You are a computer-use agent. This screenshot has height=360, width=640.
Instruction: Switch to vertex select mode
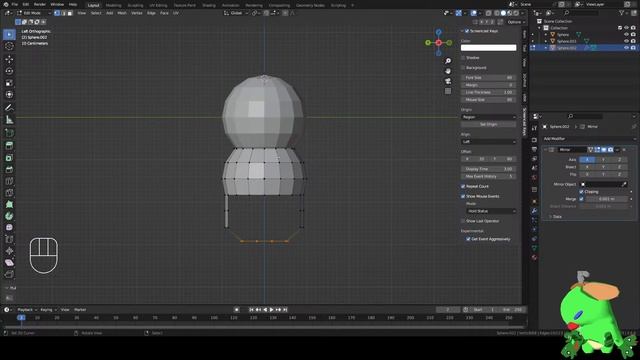pyautogui.click(x=57, y=13)
